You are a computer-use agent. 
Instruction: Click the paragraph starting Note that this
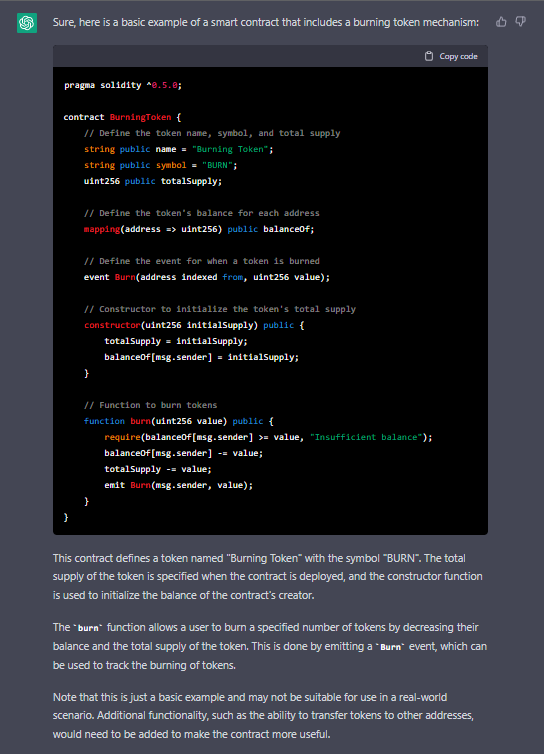pos(263,716)
